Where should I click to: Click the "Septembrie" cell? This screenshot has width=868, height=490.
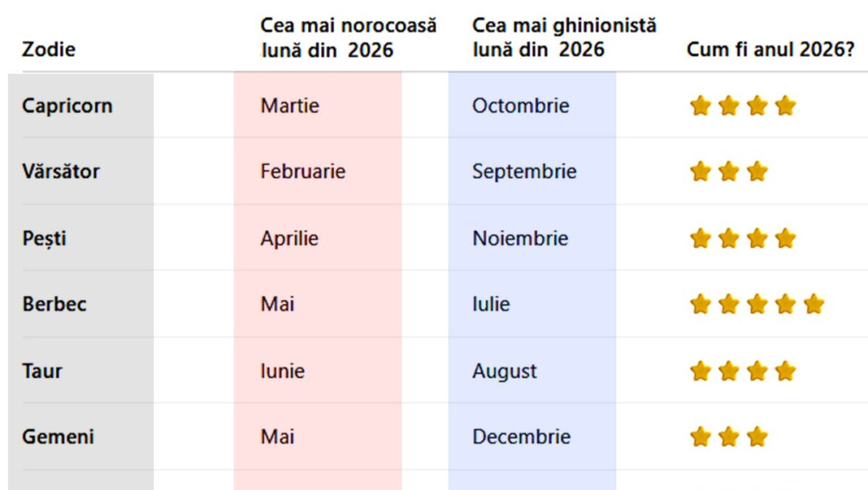[524, 171]
